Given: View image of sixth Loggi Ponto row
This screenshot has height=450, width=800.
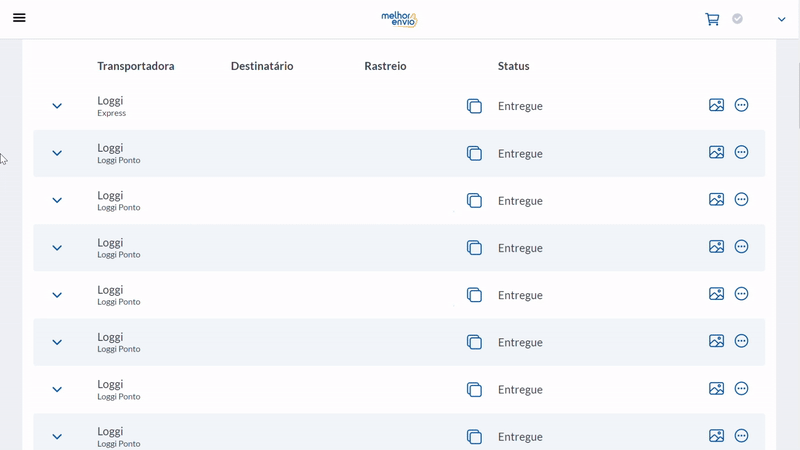Looking at the screenshot, I should [x=716, y=389].
